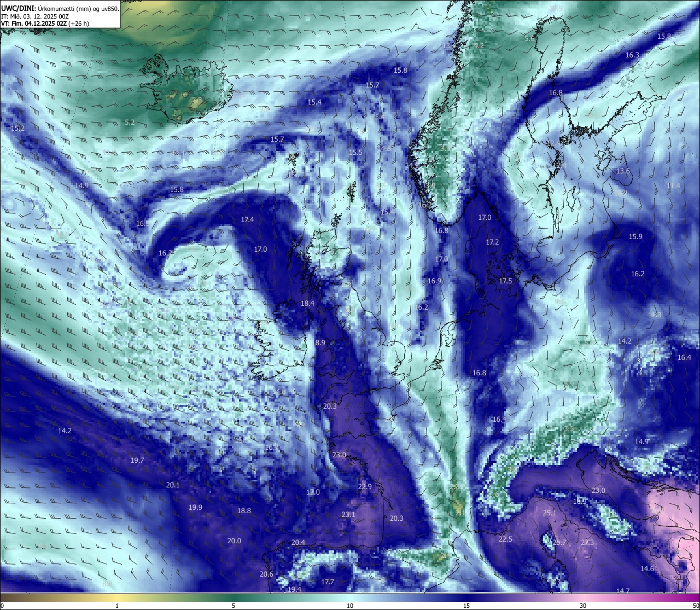
Task: Click the '30' tick on the color scale
Action: point(583,606)
